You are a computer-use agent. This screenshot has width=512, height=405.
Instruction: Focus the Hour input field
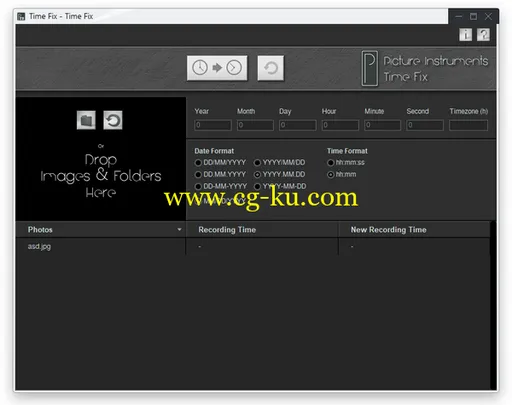[x=340, y=125]
